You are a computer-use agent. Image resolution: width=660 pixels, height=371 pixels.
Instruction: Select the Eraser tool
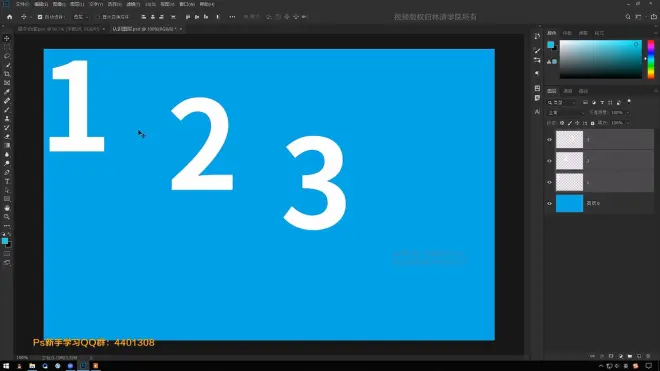pyautogui.click(x=7, y=136)
